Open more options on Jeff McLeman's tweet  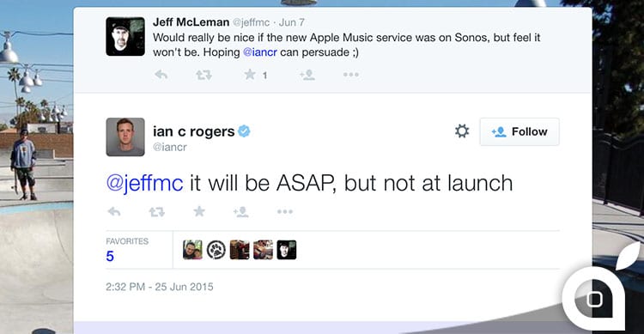[x=351, y=75]
